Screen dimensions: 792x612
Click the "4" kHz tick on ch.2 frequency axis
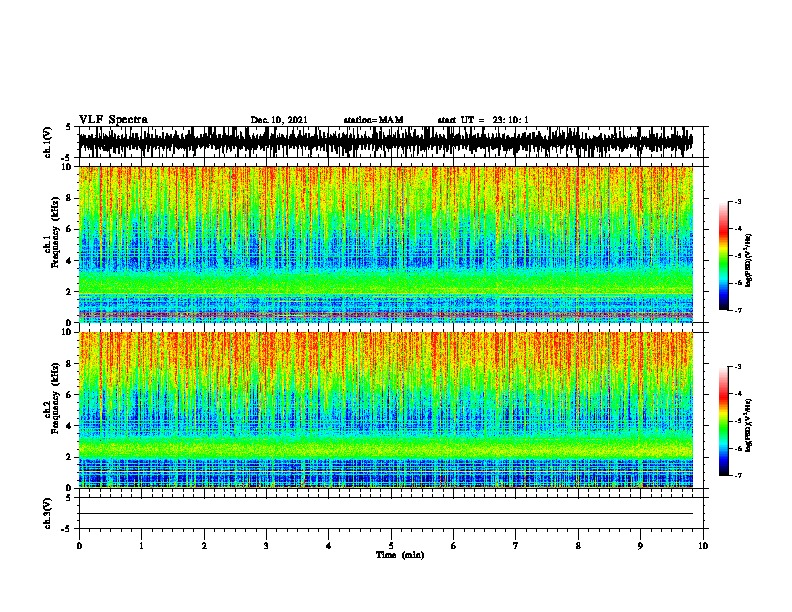[x=70, y=426]
